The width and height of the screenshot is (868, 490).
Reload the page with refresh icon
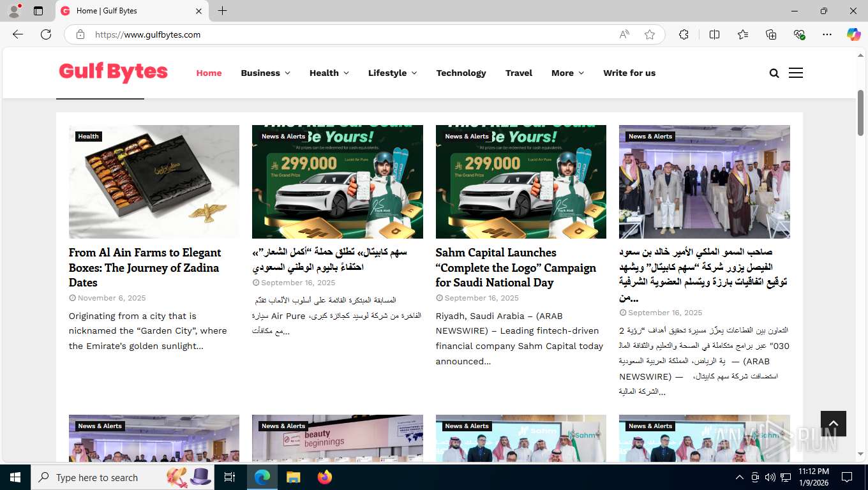tap(46, 34)
